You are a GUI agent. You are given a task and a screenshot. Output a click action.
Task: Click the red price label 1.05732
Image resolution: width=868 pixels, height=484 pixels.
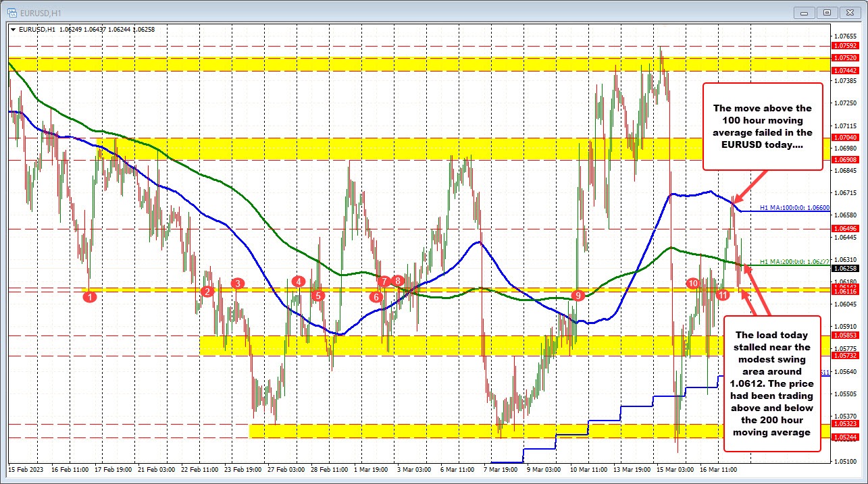tap(846, 356)
